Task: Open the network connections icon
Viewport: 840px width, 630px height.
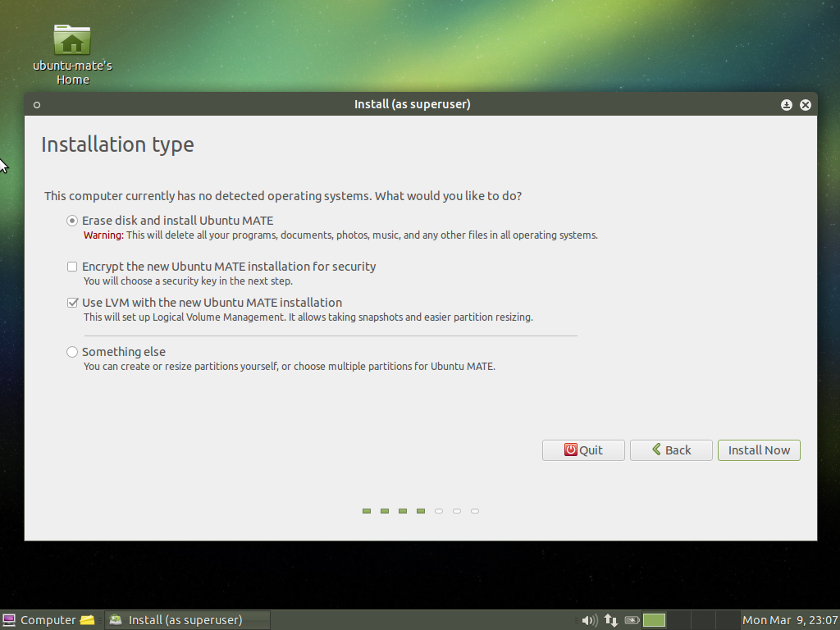Action: click(x=610, y=620)
